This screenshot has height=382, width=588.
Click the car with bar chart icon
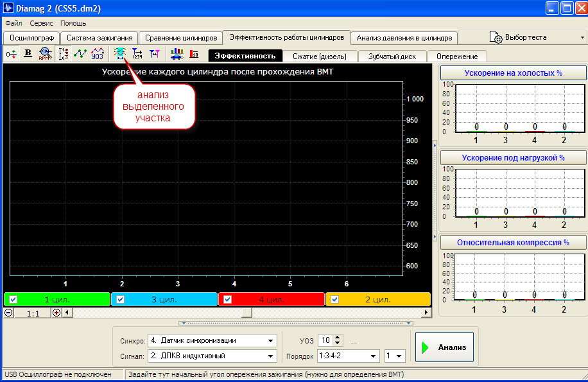pyautogui.click(x=177, y=54)
